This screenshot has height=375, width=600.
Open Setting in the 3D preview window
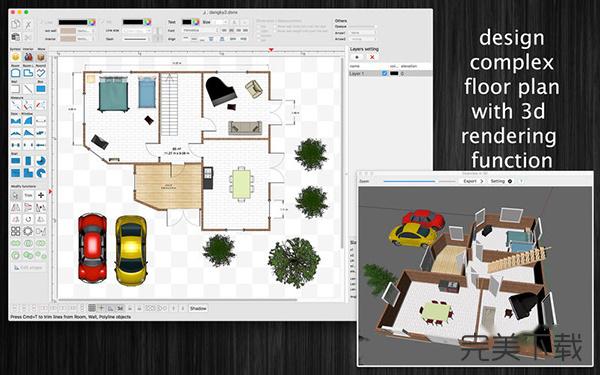pyautogui.click(x=501, y=181)
